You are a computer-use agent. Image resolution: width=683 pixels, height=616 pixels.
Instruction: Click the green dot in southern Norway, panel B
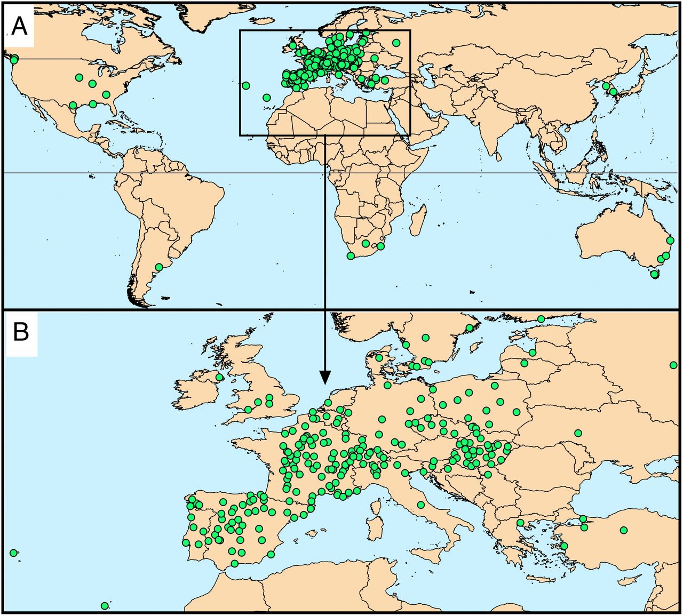(x=425, y=338)
